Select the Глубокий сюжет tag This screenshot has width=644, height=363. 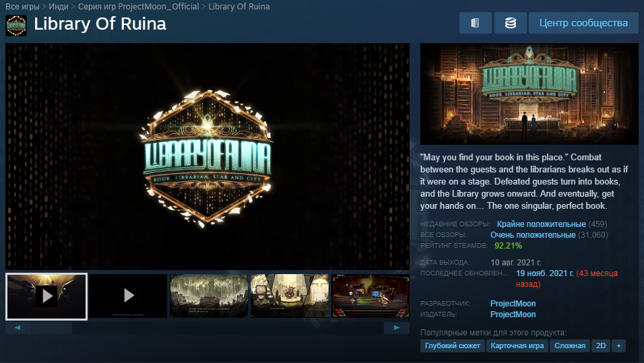click(x=453, y=345)
